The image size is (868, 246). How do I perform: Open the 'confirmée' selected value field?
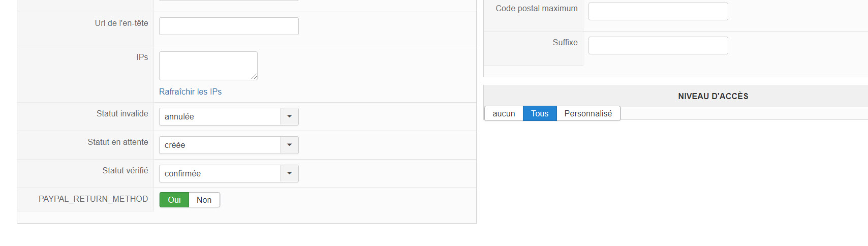pos(220,173)
